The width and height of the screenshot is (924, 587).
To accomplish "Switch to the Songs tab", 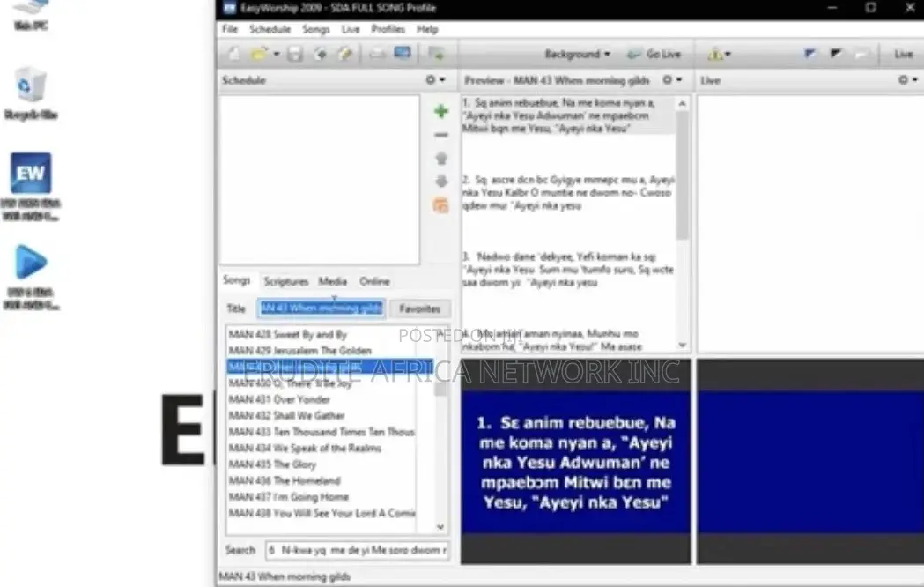I will [236, 280].
